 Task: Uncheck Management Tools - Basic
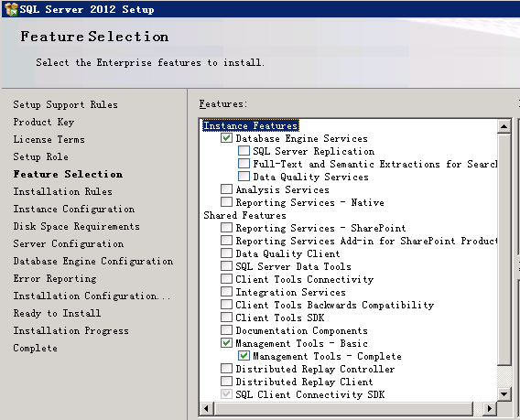click(226, 343)
